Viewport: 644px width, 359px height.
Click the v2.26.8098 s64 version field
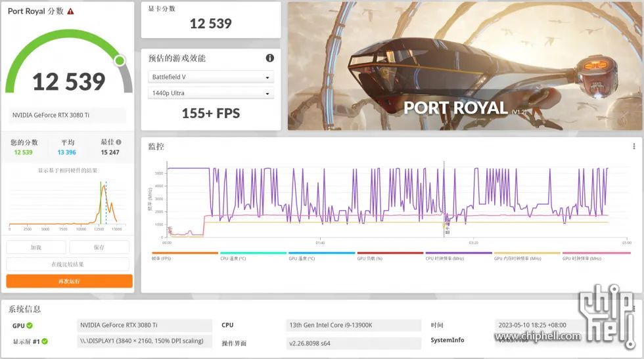(x=354, y=343)
